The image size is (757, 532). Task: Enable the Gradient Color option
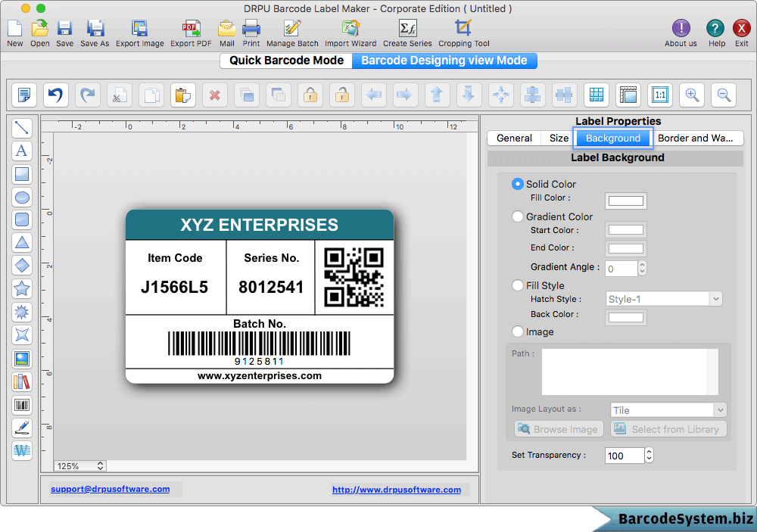pyautogui.click(x=517, y=216)
